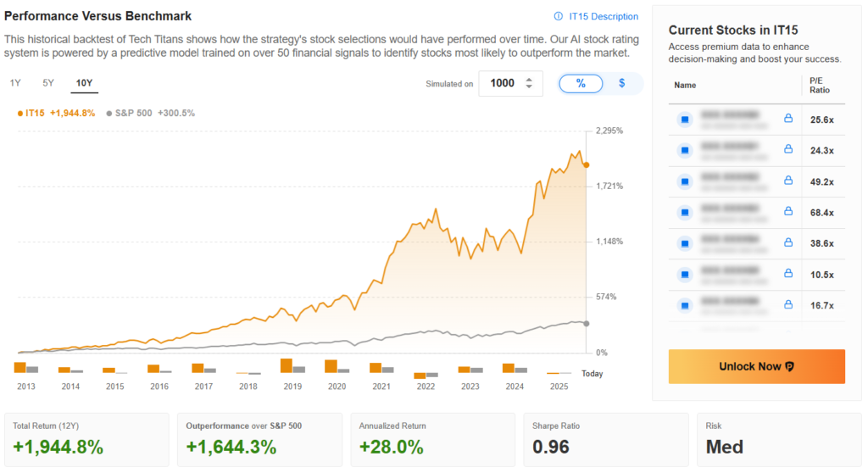Click stock logo icon in 68.4x row
This screenshot has height=473, width=868.
click(685, 213)
